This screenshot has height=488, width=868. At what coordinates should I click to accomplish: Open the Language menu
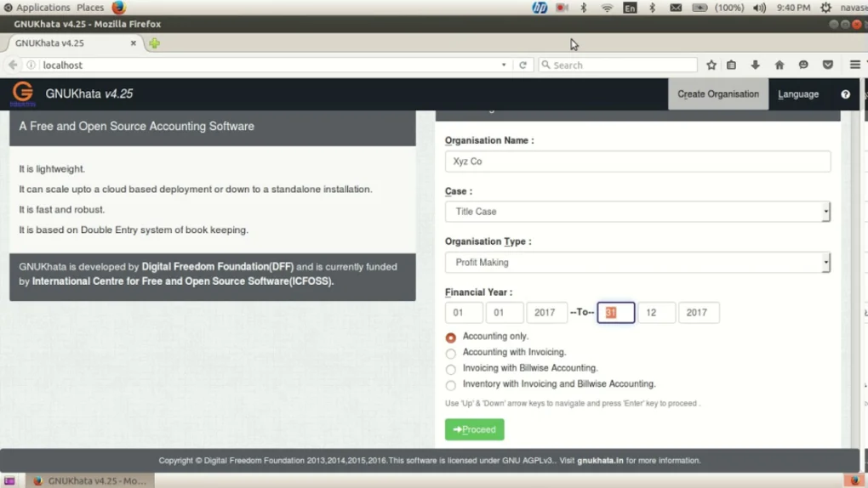pos(797,94)
